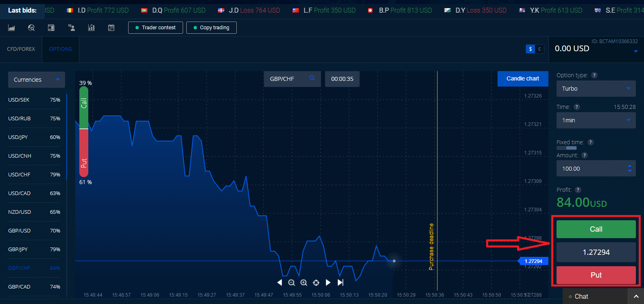This screenshot has width=644, height=304.
Task: Switch to the OPTIONS tab
Action: [x=60, y=49]
